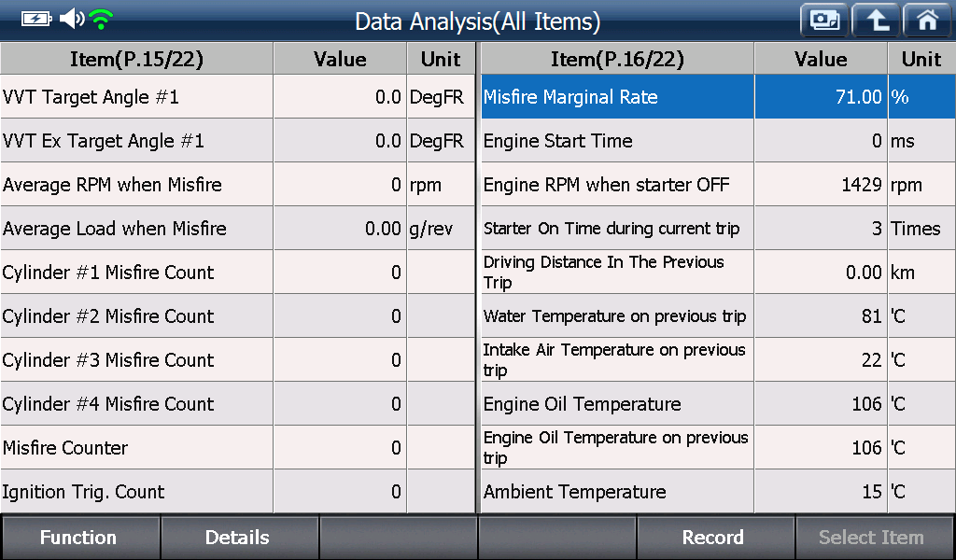This screenshot has width=956, height=560.
Task: Check the battery status icon
Action: (36, 19)
